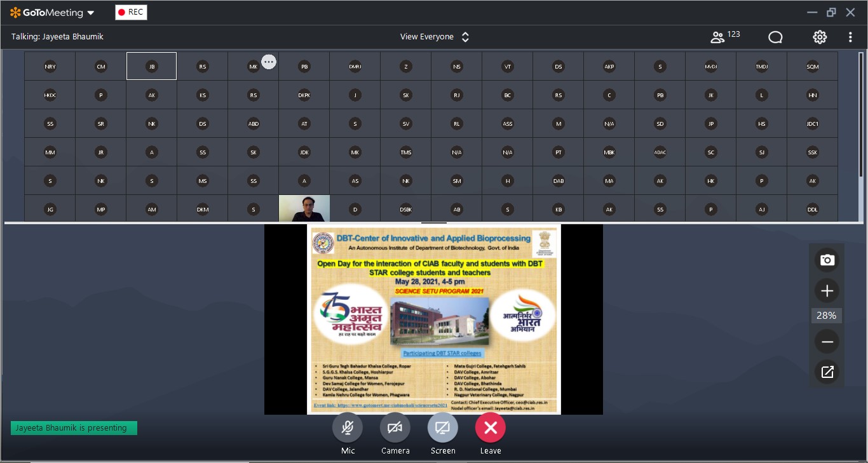Select the KB participant tile
Viewport: 868px width, 463px height.
(x=559, y=209)
